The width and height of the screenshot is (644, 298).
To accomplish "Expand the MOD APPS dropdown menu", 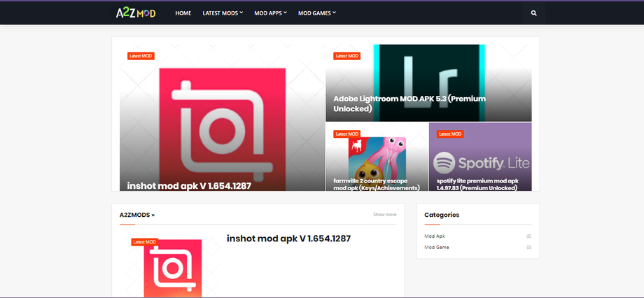I will click(270, 13).
